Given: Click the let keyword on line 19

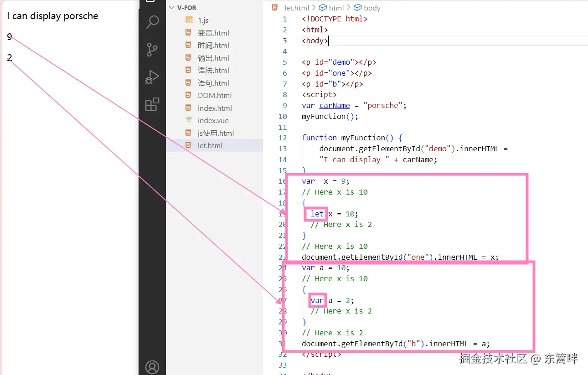Looking at the screenshot, I should coord(317,214).
